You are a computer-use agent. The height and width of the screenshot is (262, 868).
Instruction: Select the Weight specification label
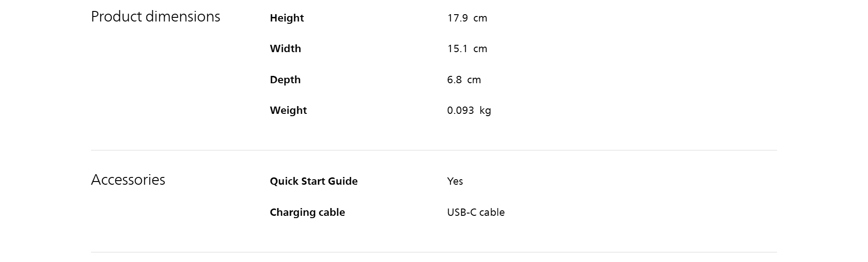tap(288, 111)
